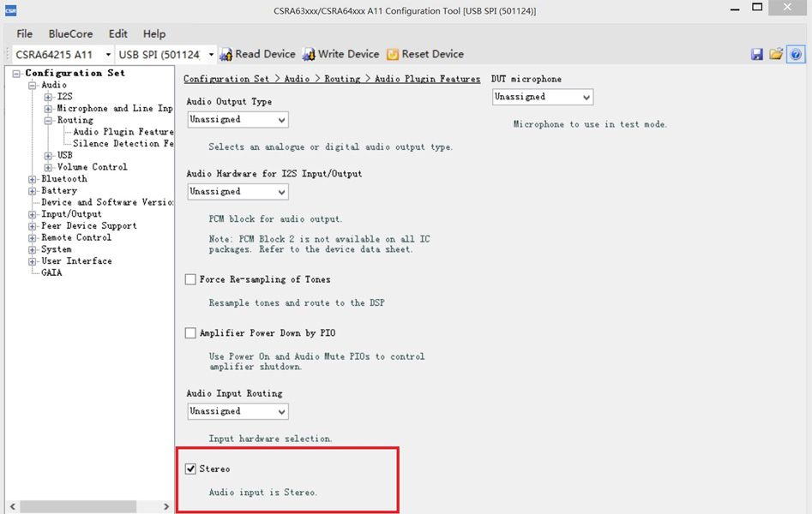Open the Audio Output Type dropdown
The width and height of the screenshot is (812, 514).
pos(238,120)
